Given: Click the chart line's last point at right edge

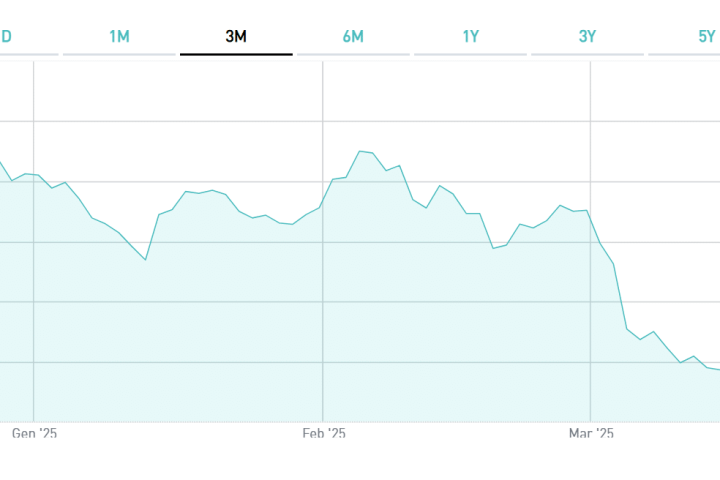Looking at the screenshot, I should [x=718, y=370].
